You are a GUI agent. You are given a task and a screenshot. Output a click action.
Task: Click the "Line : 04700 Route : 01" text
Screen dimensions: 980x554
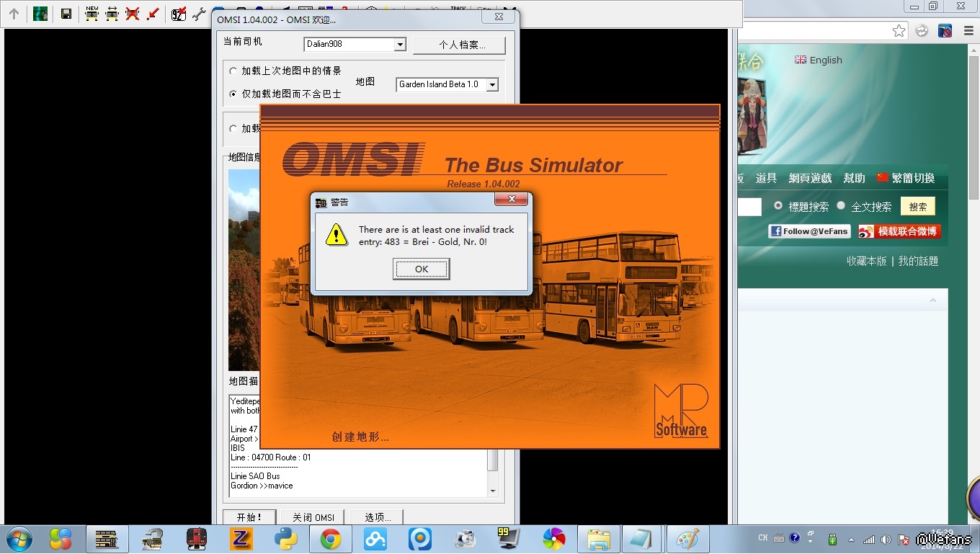271,457
